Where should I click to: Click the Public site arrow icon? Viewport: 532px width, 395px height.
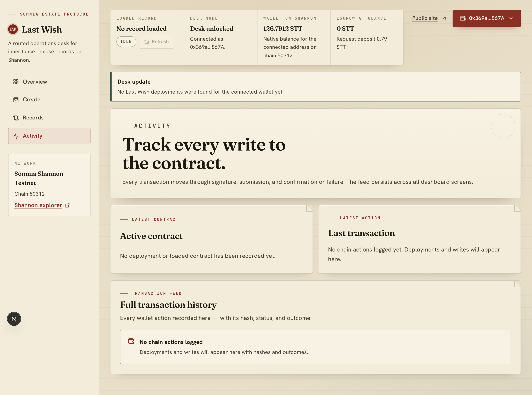[444, 18]
